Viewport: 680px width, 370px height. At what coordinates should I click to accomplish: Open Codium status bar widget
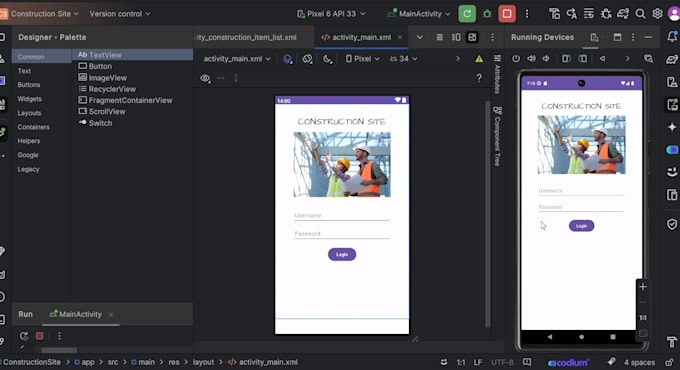pyautogui.click(x=568, y=362)
